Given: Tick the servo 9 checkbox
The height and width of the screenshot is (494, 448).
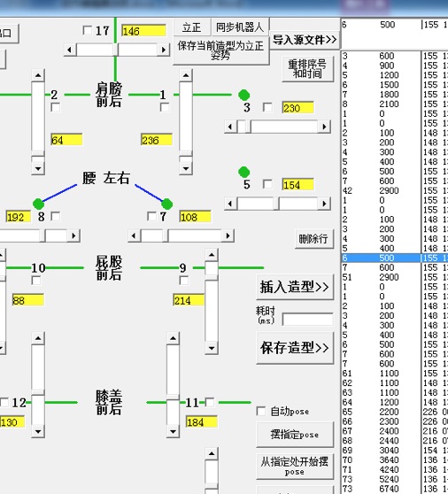Looking at the screenshot, I should point(184,281).
